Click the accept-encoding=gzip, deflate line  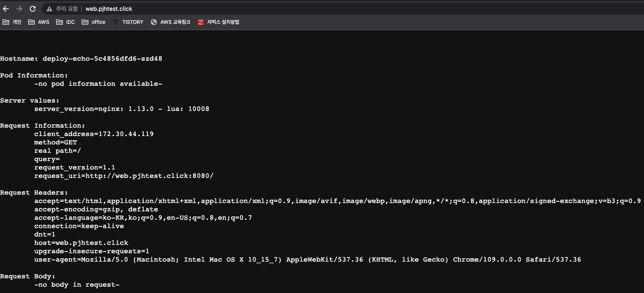(x=96, y=209)
